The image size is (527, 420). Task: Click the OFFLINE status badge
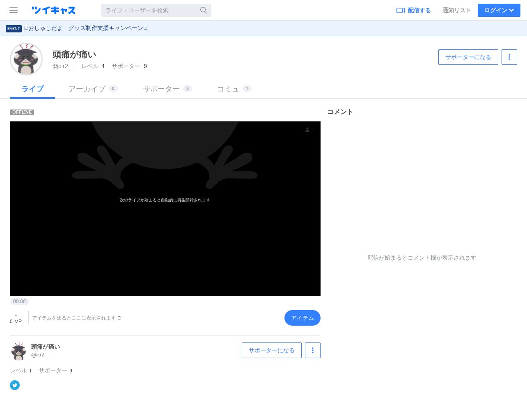click(x=22, y=112)
